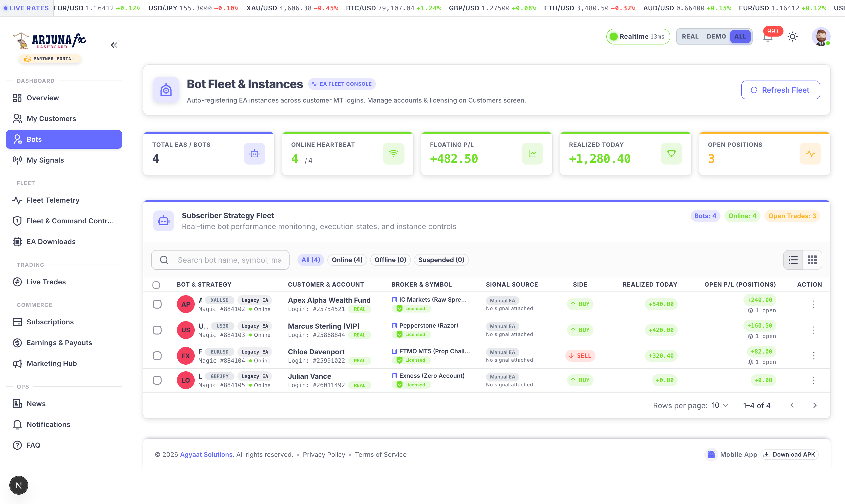The height and width of the screenshot is (504, 845).
Task: Open row actions menu for Chloe Davenport
Action: (x=814, y=356)
